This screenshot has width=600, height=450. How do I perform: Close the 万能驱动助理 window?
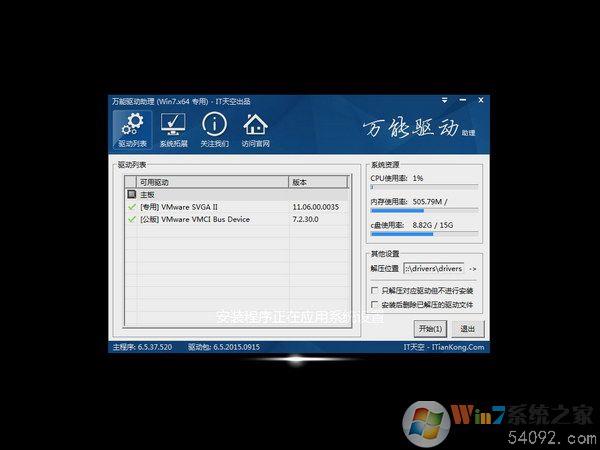(x=481, y=100)
